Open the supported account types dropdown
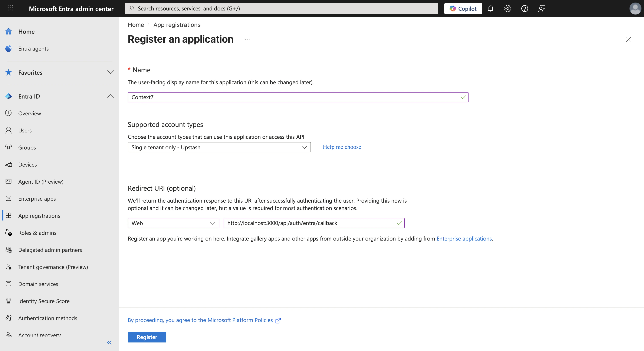644x351 pixels. tap(219, 147)
